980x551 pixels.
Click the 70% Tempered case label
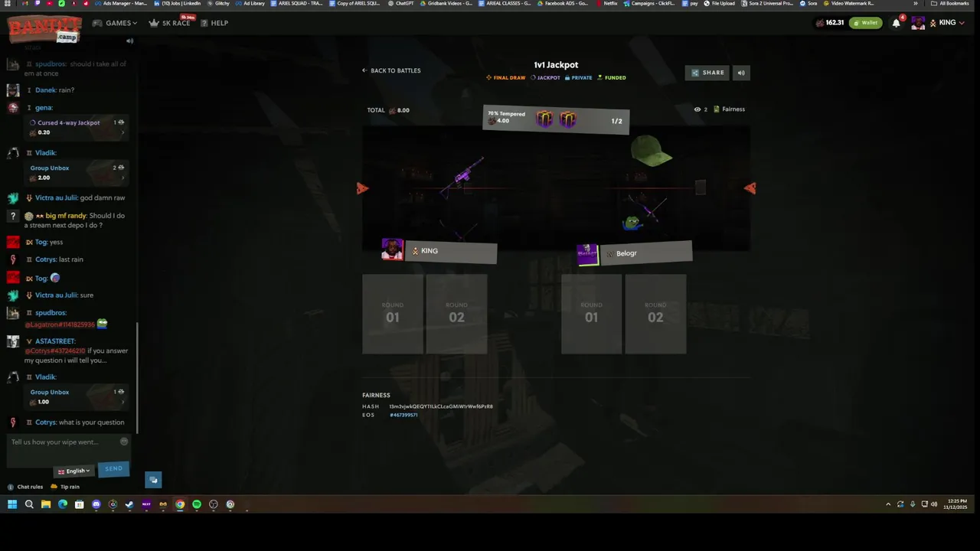pyautogui.click(x=506, y=113)
